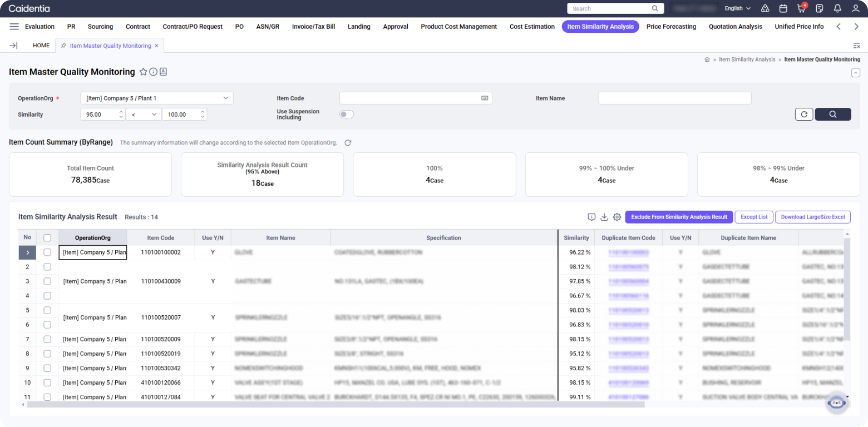Check the select-all checkbox in header

point(47,238)
